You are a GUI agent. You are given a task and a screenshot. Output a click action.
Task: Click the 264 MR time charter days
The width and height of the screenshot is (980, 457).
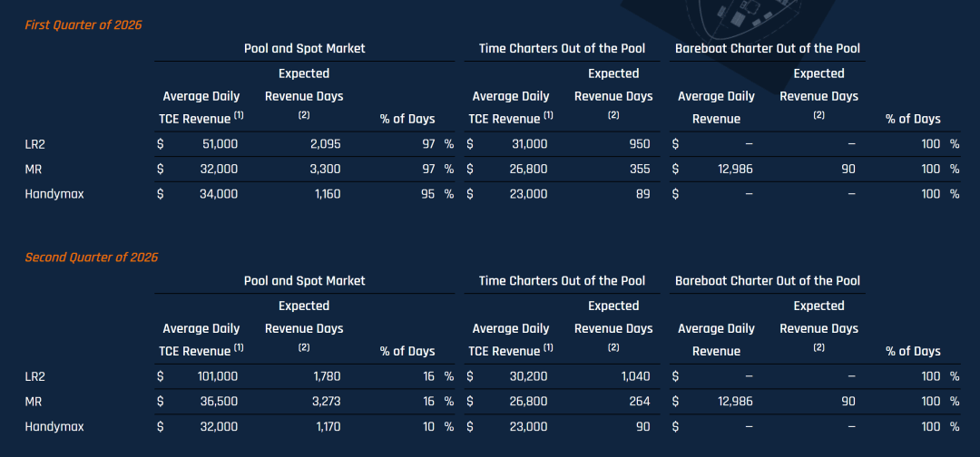639,401
